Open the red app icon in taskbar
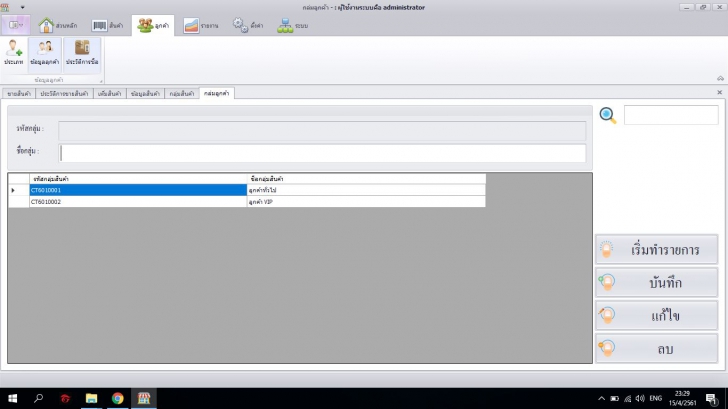The image size is (728, 409). click(65, 398)
